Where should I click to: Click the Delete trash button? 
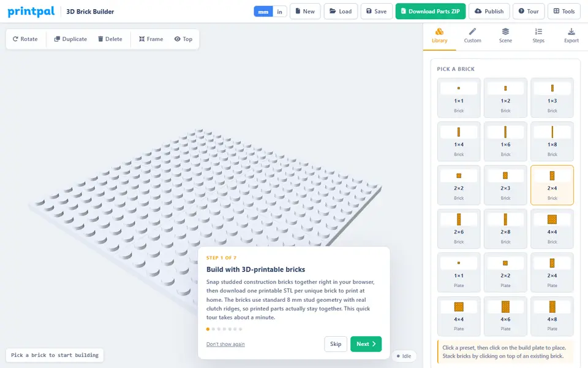coord(110,39)
